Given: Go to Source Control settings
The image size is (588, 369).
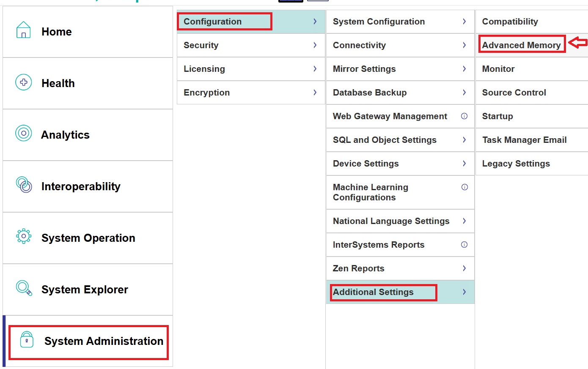Looking at the screenshot, I should tap(514, 93).
